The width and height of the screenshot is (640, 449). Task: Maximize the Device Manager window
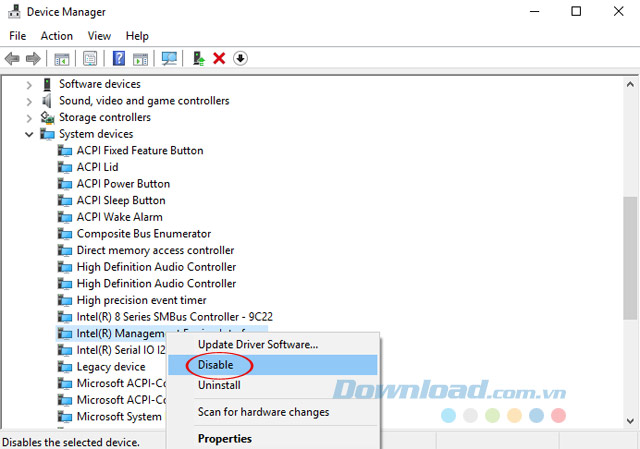(x=576, y=11)
